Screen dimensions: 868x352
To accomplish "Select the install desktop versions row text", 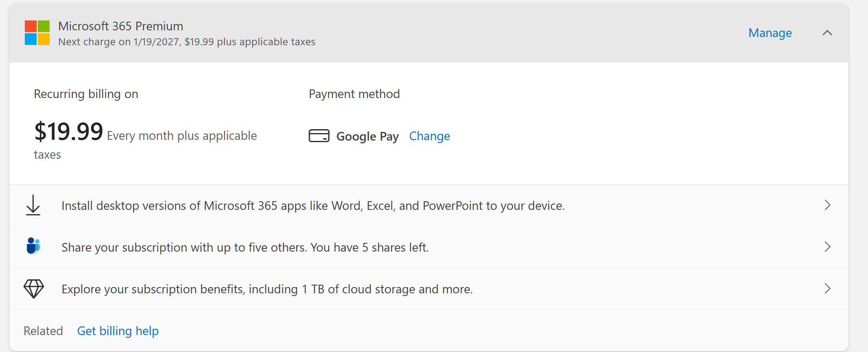I will 313,206.
